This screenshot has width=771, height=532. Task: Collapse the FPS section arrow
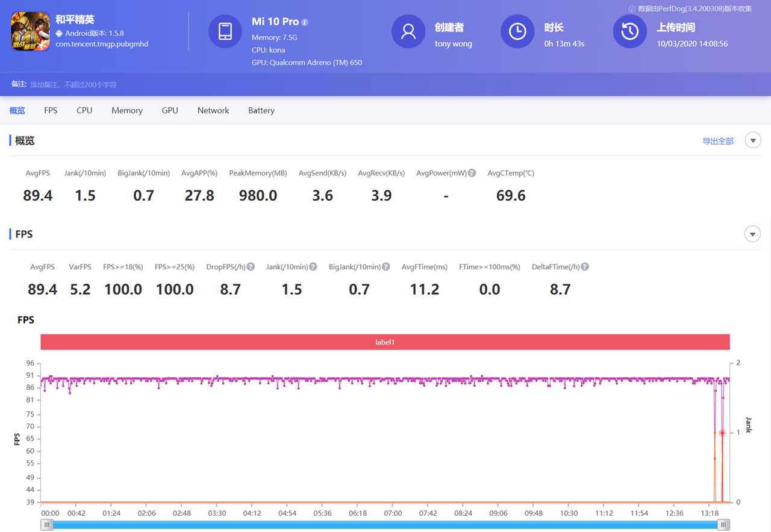pyautogui.click(x=753, y=234)
